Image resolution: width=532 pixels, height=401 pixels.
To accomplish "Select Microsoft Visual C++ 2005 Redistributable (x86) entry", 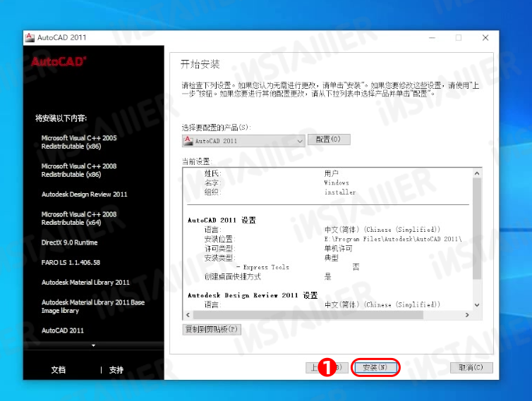I will click(x=79, y=142).
